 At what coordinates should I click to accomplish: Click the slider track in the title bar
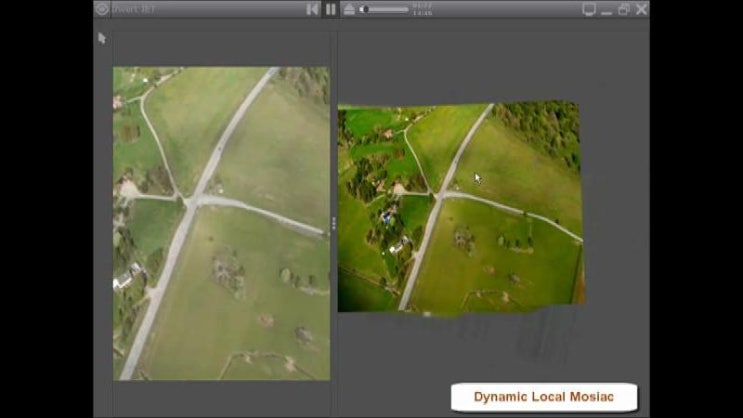tap(390, 9)
